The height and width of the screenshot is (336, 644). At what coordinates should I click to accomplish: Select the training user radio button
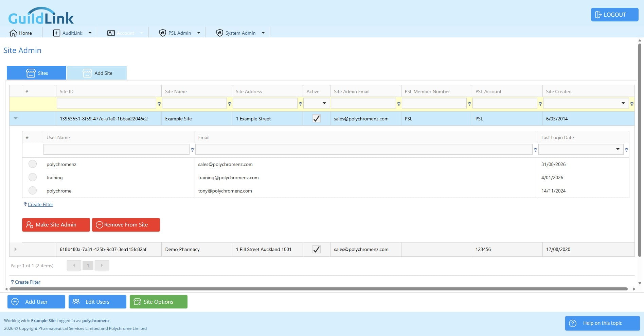[33, 177]
